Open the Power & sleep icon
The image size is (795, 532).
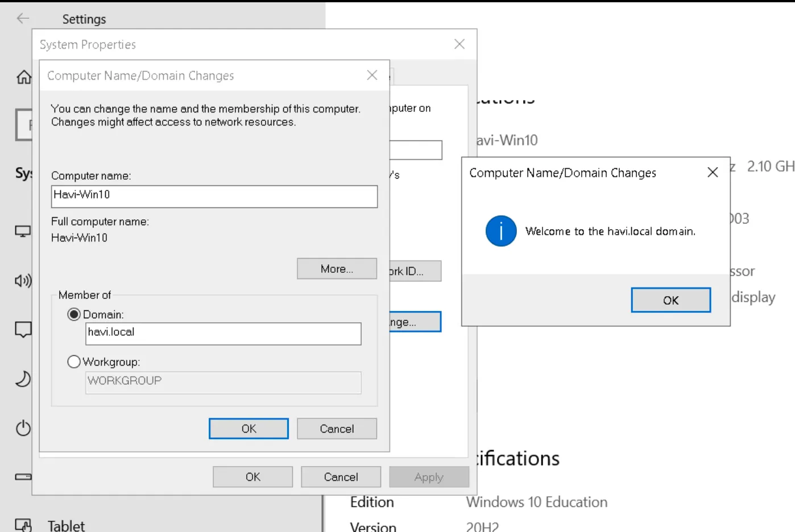coord(23,428)
